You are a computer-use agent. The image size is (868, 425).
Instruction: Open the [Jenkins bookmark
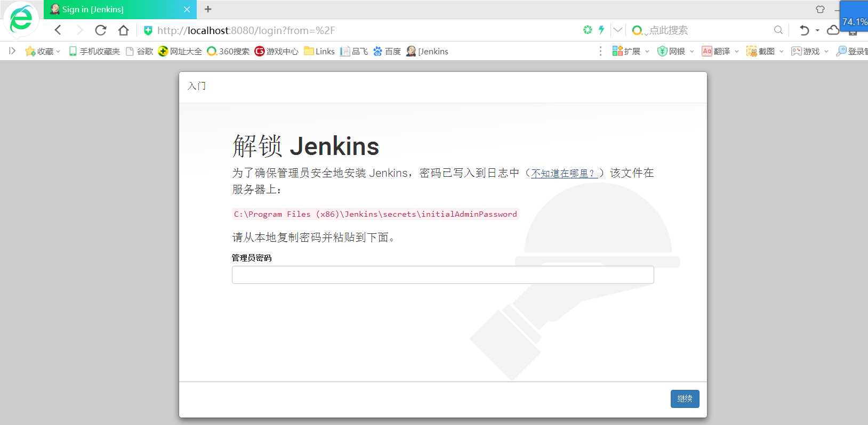427,51
